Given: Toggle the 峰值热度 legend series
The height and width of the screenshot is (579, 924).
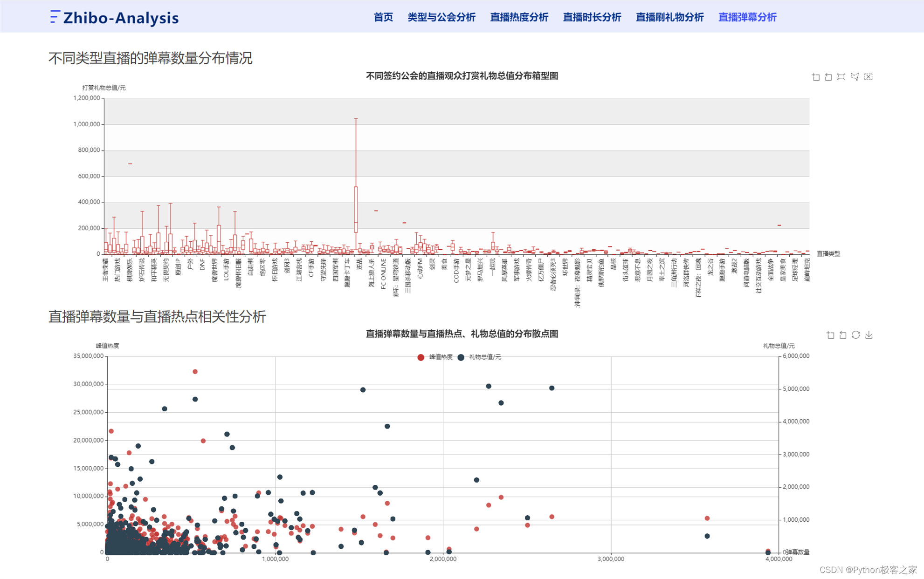Looking at the screenshot, I should tap(435, 357).
